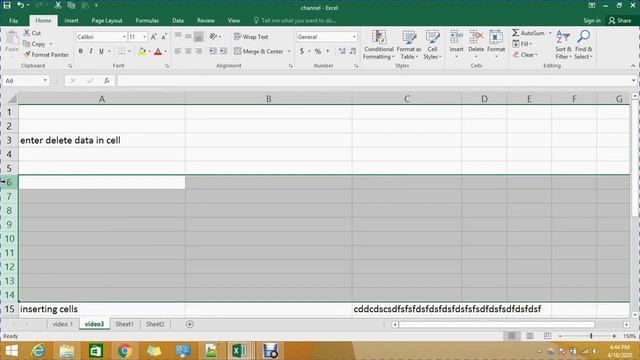Open the Insert ribbon tab
This screenshot has width=640, height=360.
tap(71, 20)
